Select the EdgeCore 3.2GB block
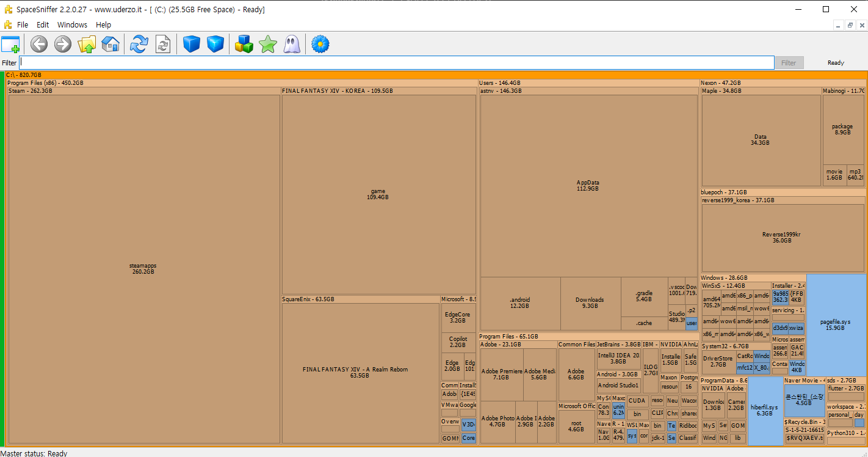 (x=458, y=318)
